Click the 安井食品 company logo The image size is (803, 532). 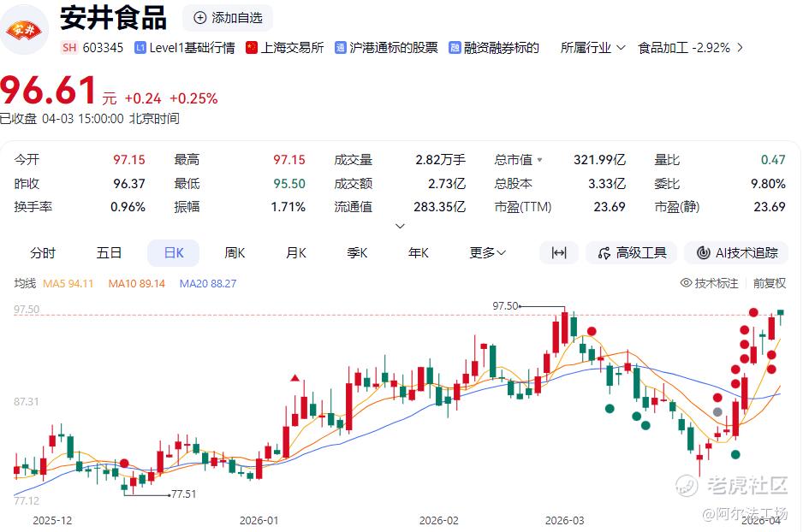[x=23, y=29]
